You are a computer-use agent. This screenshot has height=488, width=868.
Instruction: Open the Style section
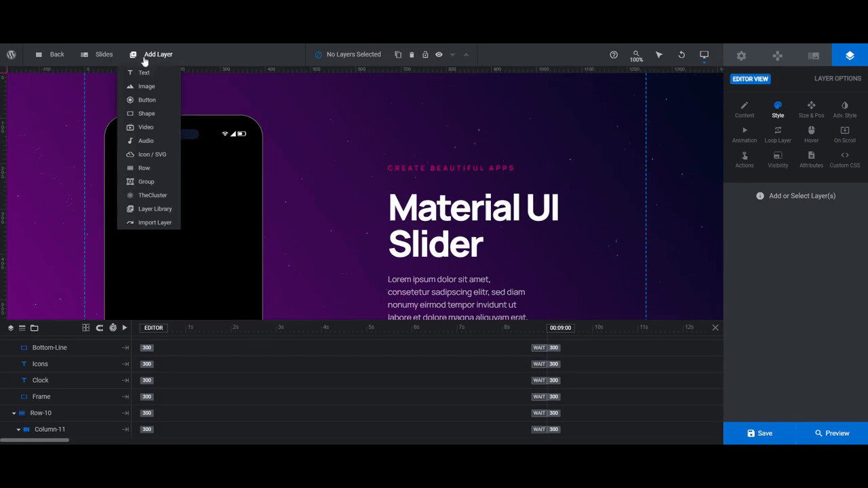778,110
